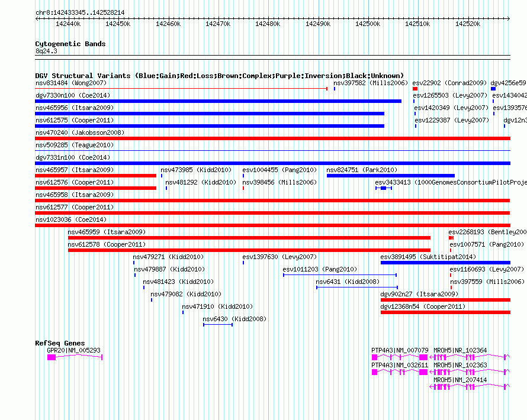Click the blue bar of esv3891495 (Suktitipat2014)

click(445, 263)
